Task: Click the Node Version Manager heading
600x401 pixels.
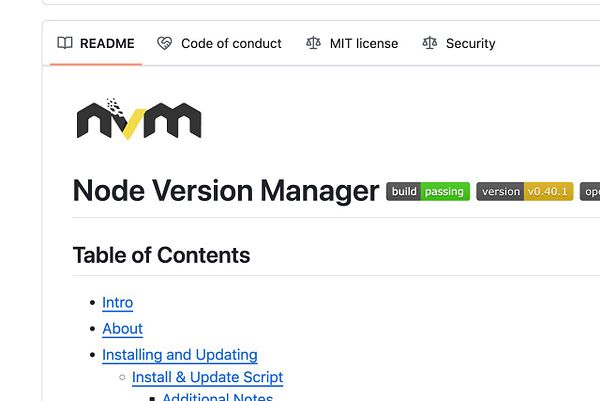Action: pos(226,191)
